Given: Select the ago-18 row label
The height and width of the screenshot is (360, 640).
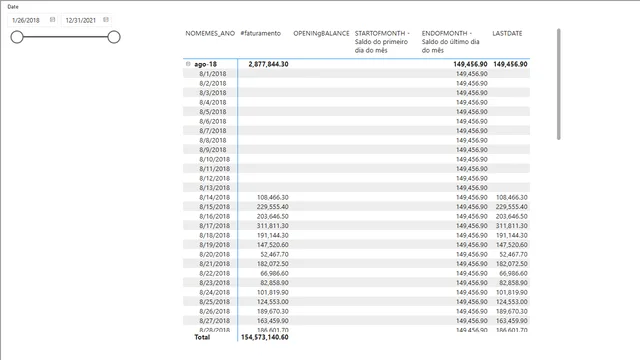Looking at the screenshot, I should click(x=205, y=64).
